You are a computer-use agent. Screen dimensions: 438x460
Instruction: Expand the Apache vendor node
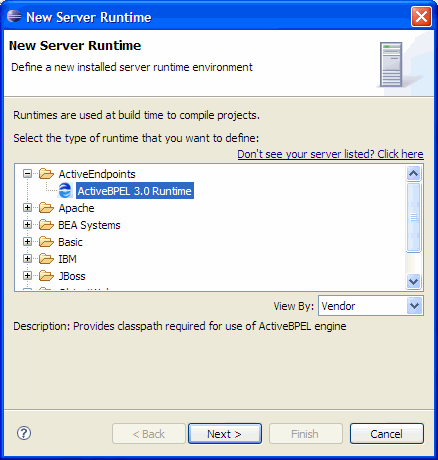pyautogui.click(x=27, y=208)
